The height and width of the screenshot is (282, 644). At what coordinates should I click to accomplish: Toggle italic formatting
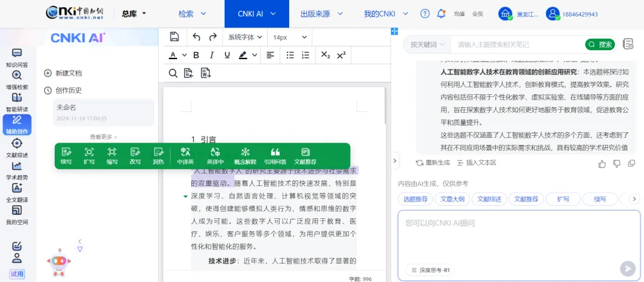coord(212,55)
